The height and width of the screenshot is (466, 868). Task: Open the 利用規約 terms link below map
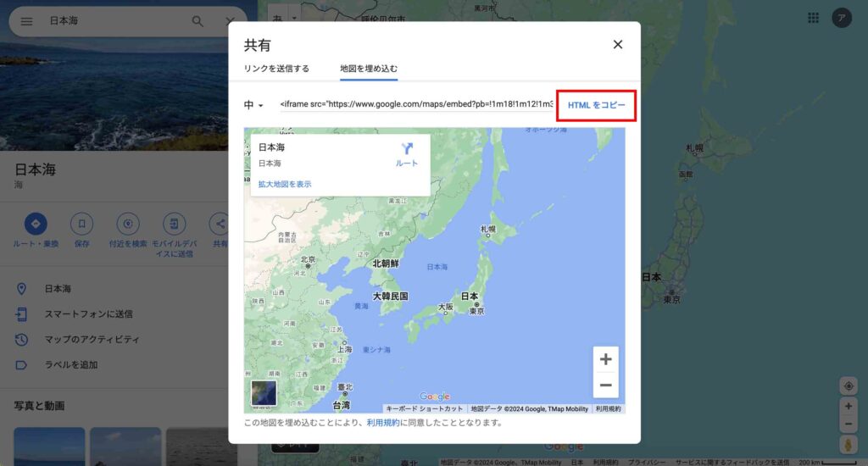tap(382, 423)
